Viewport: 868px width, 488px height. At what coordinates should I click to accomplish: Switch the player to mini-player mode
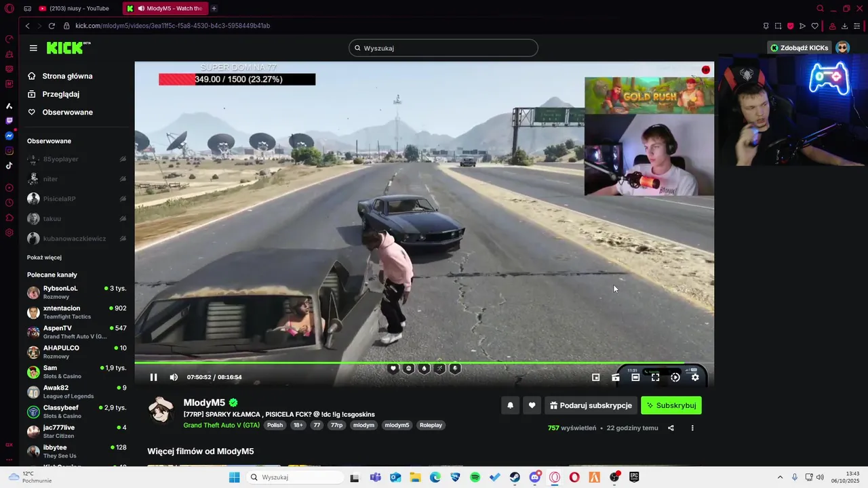point(595,378)
